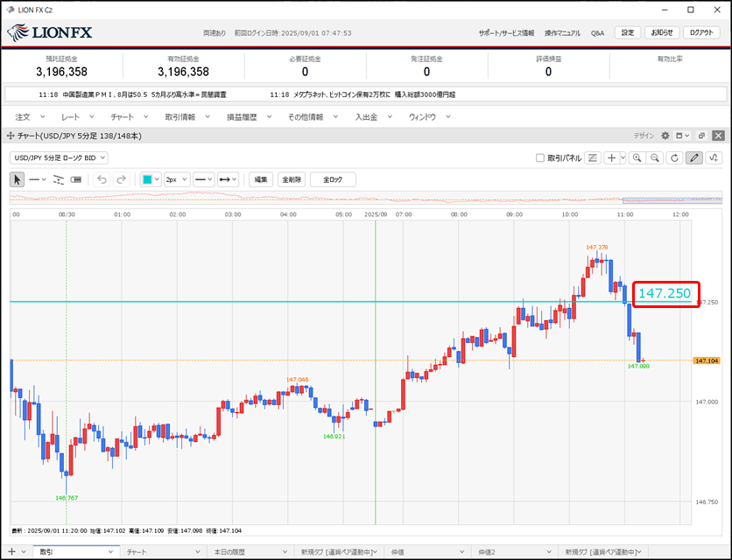Open the お知らせ notifications button
This screenshot has width=732, height=560.
[x=662, y=32]
